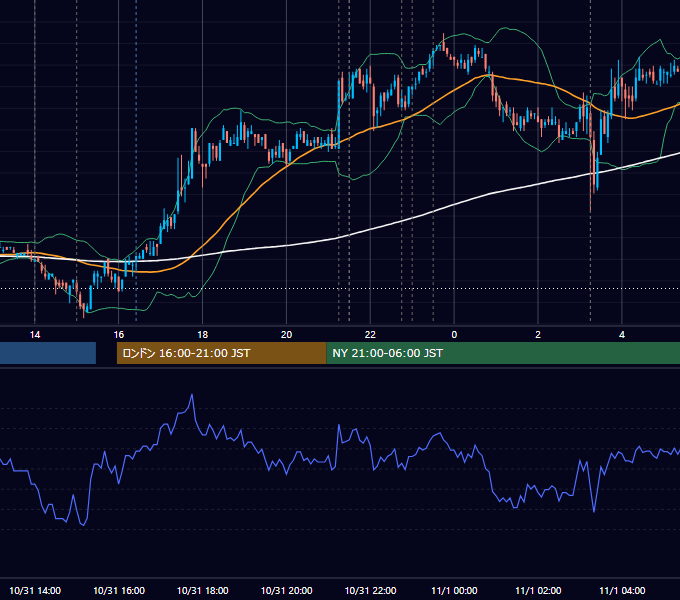Click the 0 hour label on time axis

click(454, 335)
